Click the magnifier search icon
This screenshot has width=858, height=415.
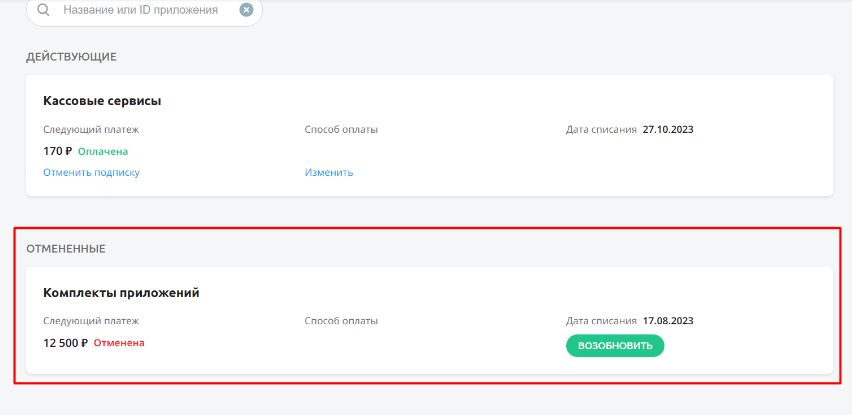coord(43,10)
